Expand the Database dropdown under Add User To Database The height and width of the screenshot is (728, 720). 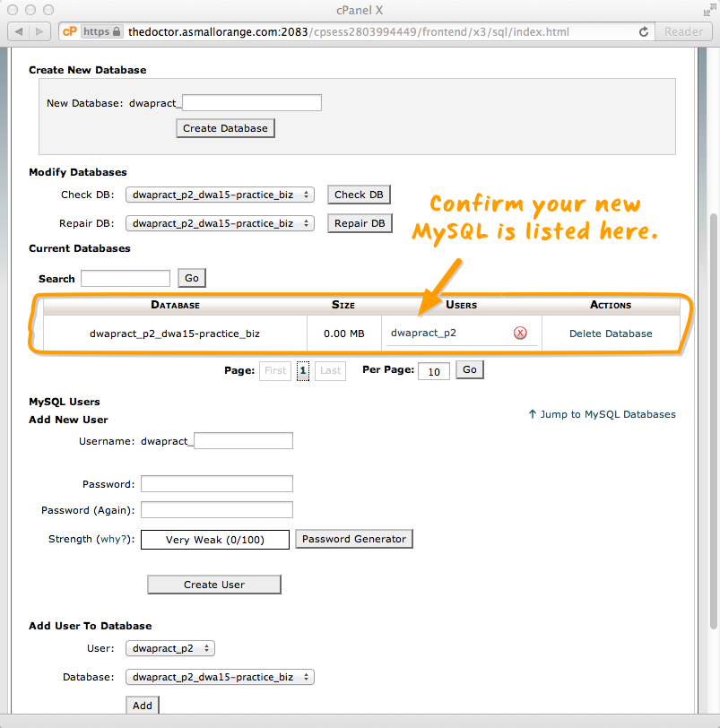click(220, 677)
